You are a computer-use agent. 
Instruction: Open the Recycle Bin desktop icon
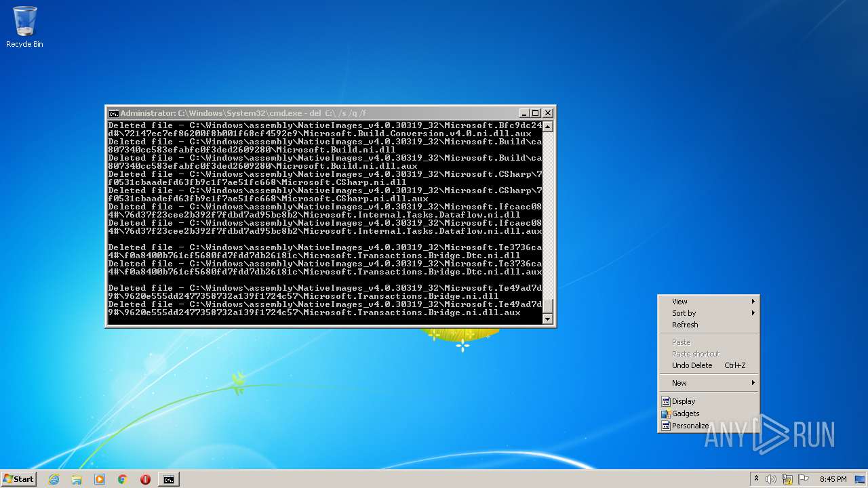[x=24, y=27]
